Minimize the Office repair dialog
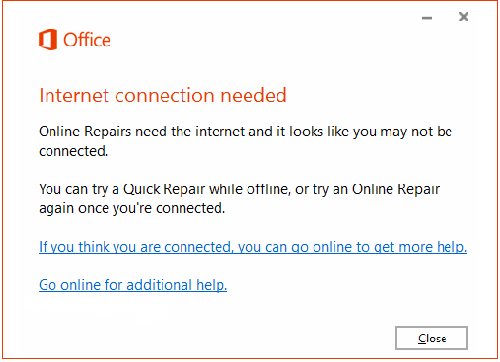This screenshot has width=500, height=362. [x=427, y=18]
